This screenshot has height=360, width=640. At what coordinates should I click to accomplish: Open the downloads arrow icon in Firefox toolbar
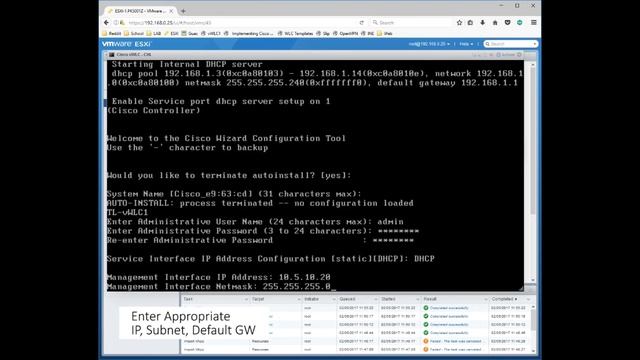[x=483, y=23]
